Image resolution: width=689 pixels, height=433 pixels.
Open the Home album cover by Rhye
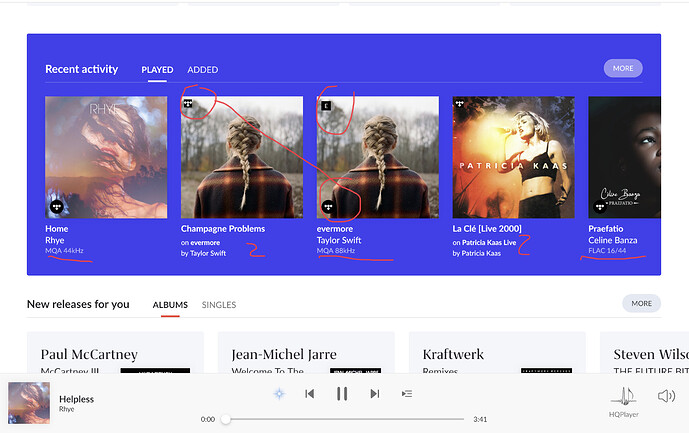[106, 157]
